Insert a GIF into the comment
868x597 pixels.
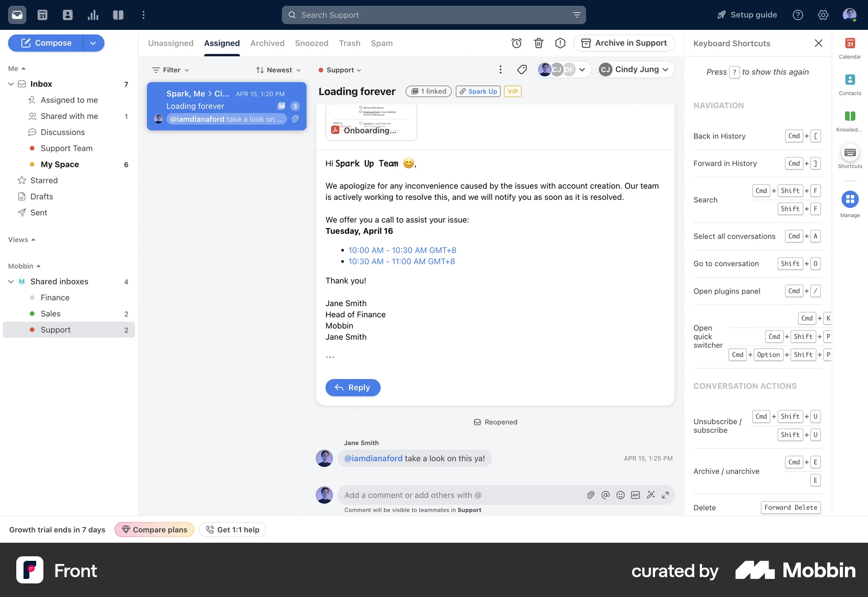pyautogui.click(x=635, y=495)
